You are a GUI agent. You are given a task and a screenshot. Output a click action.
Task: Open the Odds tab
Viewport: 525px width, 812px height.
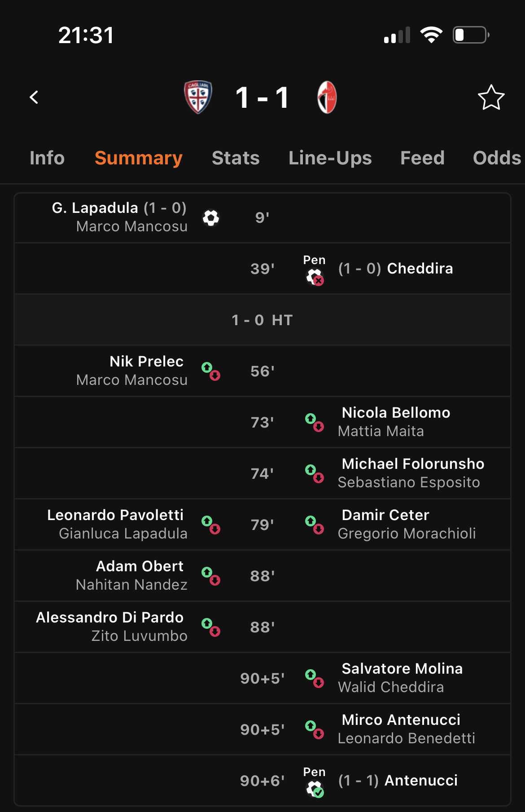click(497, 158)
